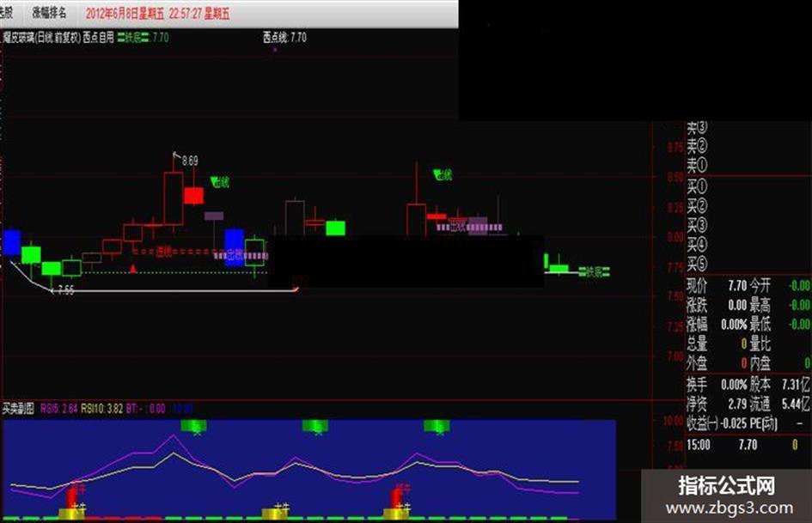Click the 内盘 label
This screenshot has width=812, height=523.
760,363
